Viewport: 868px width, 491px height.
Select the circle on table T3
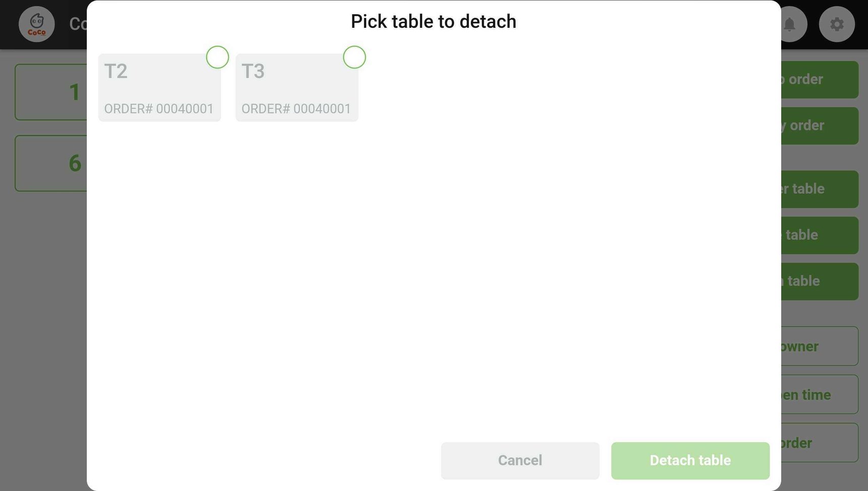pos(354,57)
